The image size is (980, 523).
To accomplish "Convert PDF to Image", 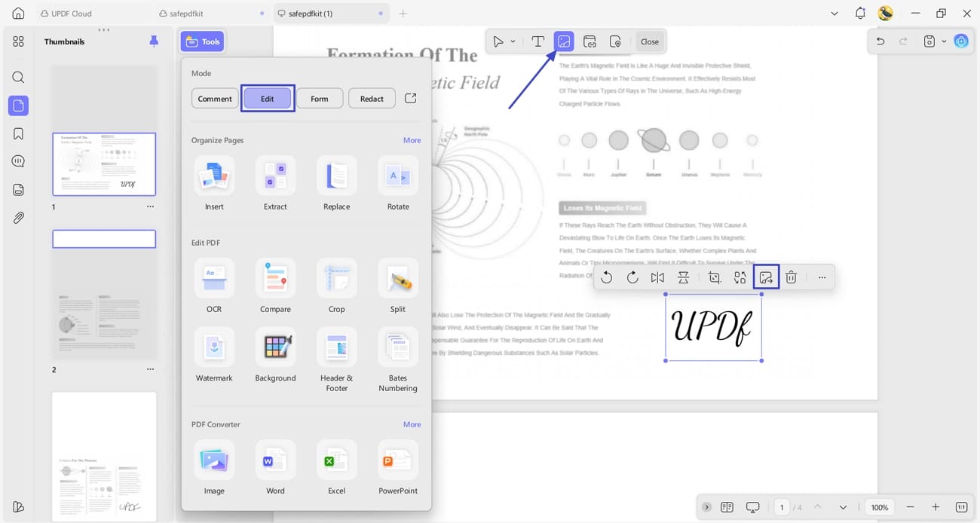I will click(214, 467).
